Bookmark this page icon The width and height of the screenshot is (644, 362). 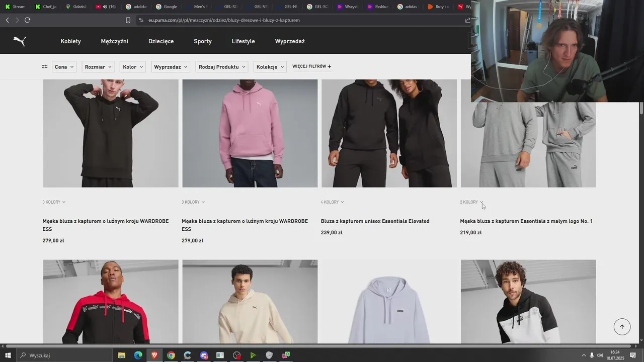(x=128, y=20)
